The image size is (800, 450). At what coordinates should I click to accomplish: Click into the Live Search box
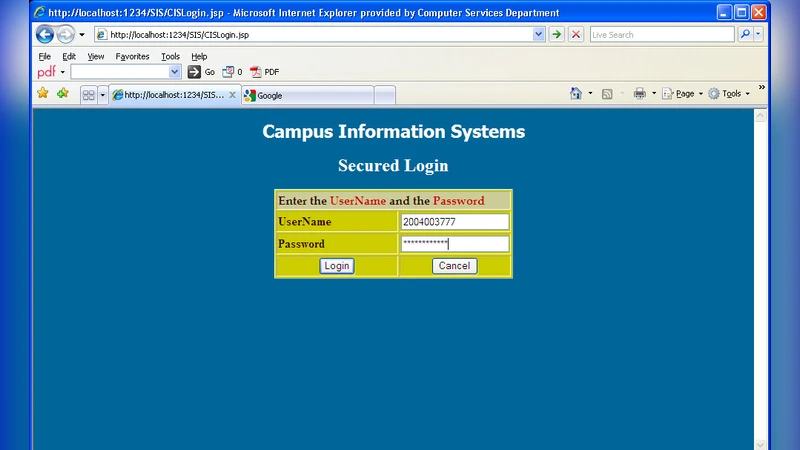point(662,35)
